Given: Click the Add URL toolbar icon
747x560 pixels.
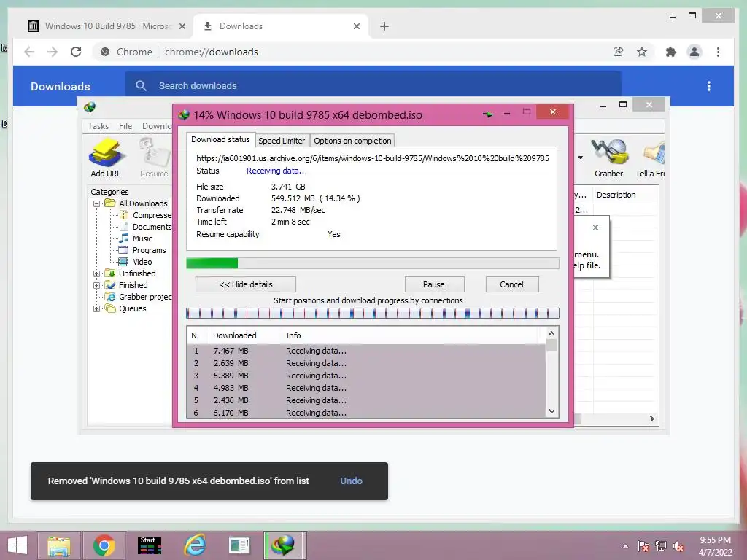Looking at the screenshot, I should [x=106, y=157].
